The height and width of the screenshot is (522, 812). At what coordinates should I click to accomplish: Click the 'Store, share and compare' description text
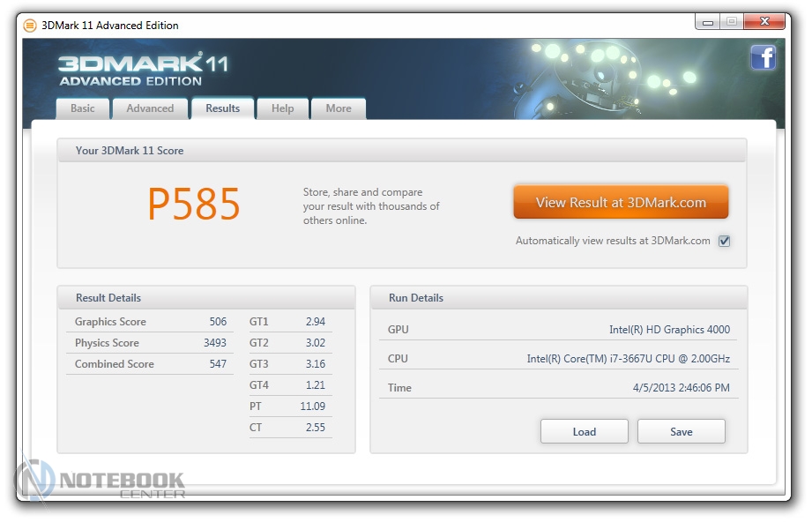[x=371, y=206]
